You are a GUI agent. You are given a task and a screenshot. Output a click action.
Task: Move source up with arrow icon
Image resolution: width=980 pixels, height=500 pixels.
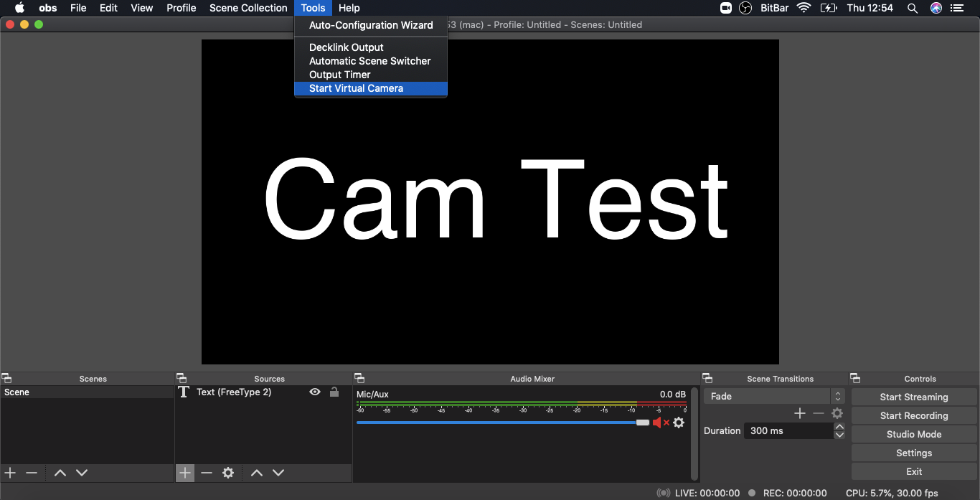[x=257, y=473]
